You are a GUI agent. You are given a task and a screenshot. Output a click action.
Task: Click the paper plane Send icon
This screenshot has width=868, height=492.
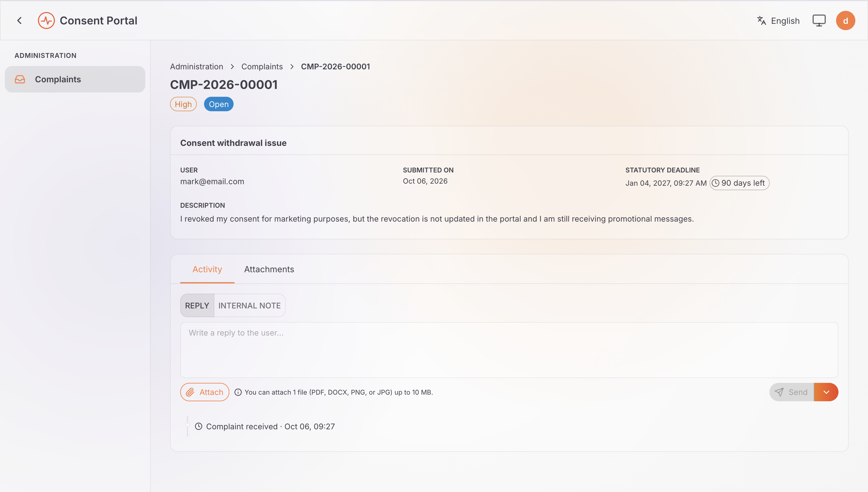[x=779, y=392]
